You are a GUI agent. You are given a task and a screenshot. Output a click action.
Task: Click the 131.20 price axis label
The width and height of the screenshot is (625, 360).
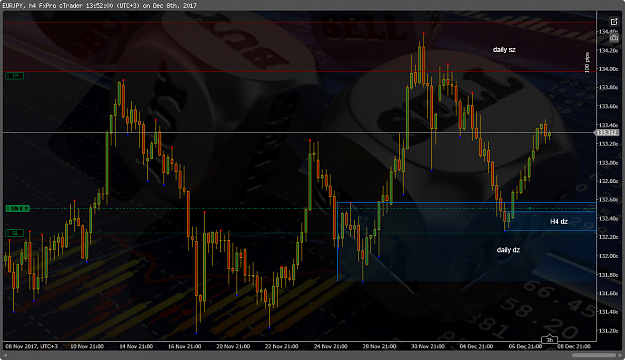tap(608, 331)
